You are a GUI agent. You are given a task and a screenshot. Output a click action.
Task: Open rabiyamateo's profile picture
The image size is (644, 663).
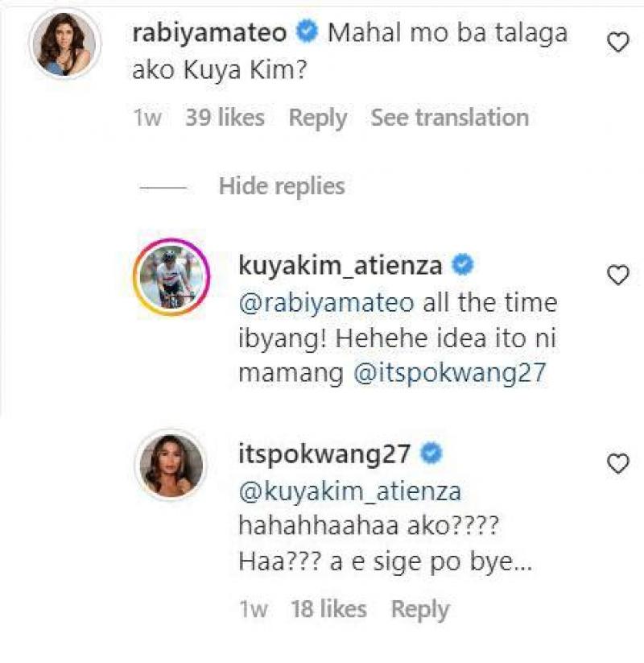point(63,45)
